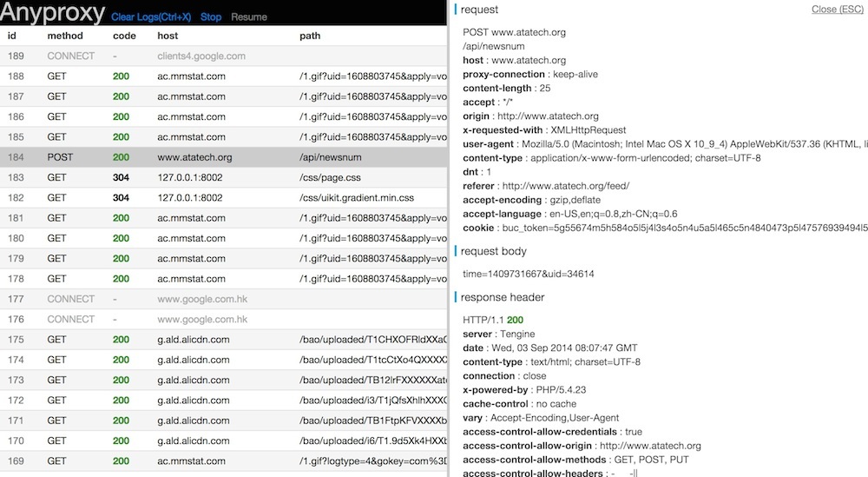Select request row with id 178

223,279
